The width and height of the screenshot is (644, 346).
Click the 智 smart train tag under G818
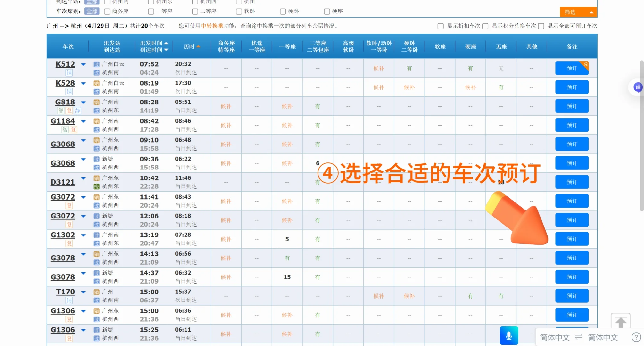coord(61,111)
